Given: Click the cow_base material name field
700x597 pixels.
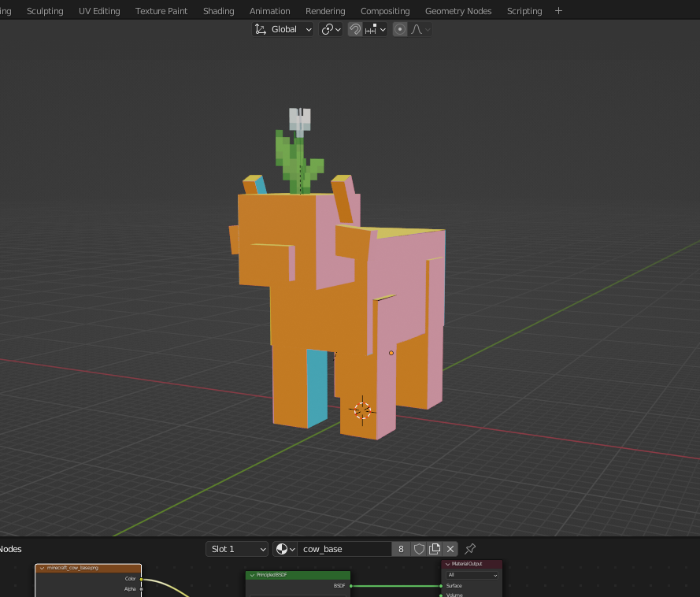Looking at the screenshot, I should [345, 549].
